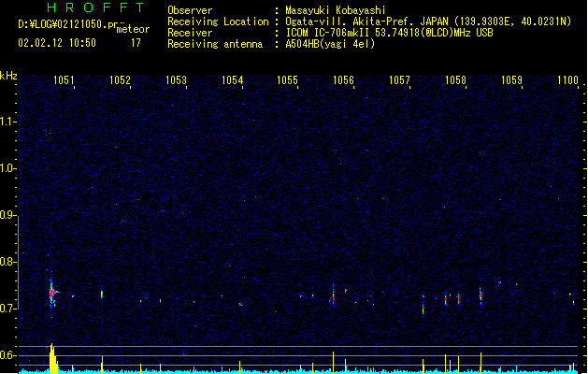The width and height of the screenshot is (588, 374).
Task: Click the A504HB(yagi 4el) antenna text
Action: click(x=330, y=44)
